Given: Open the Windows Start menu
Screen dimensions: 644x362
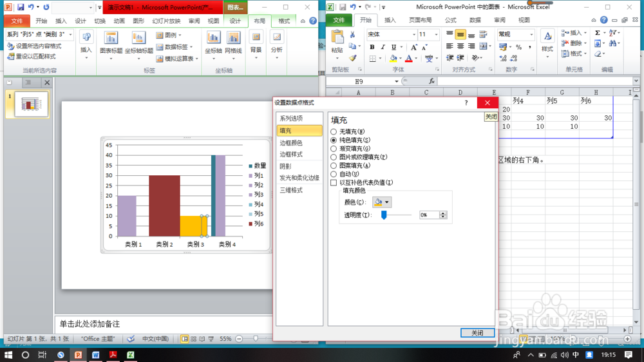Looking at the screenshot, I should point(8,355).
